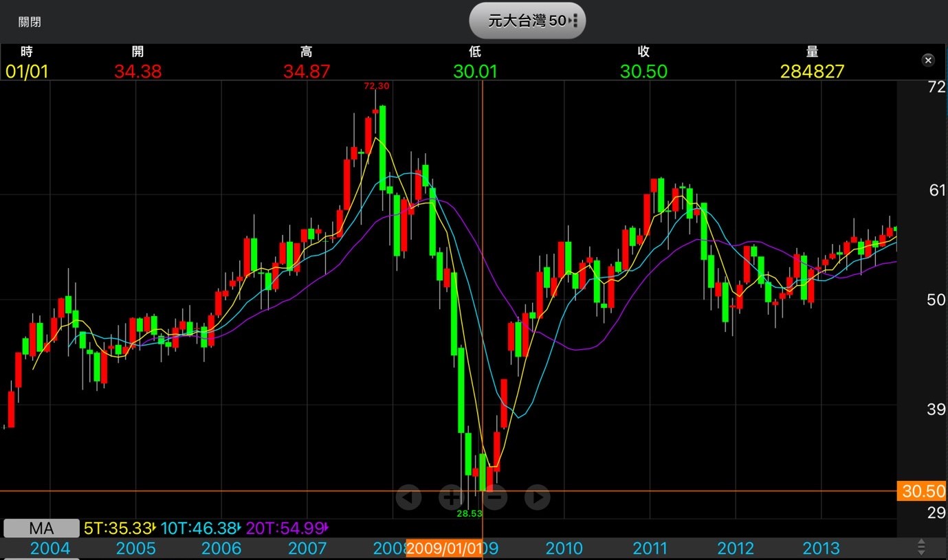The width and height of the screenshot is (948, 560).
Task: Click the opening price 34.38
Action: point(138,71)
